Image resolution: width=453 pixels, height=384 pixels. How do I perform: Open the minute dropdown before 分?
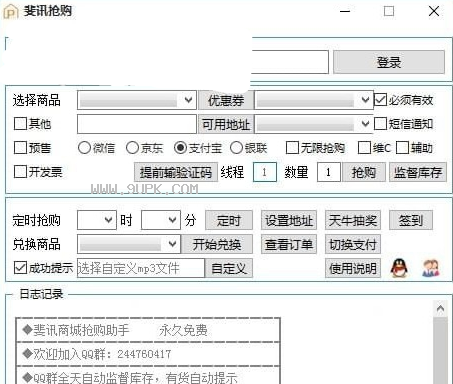click(x=161, y=220)
